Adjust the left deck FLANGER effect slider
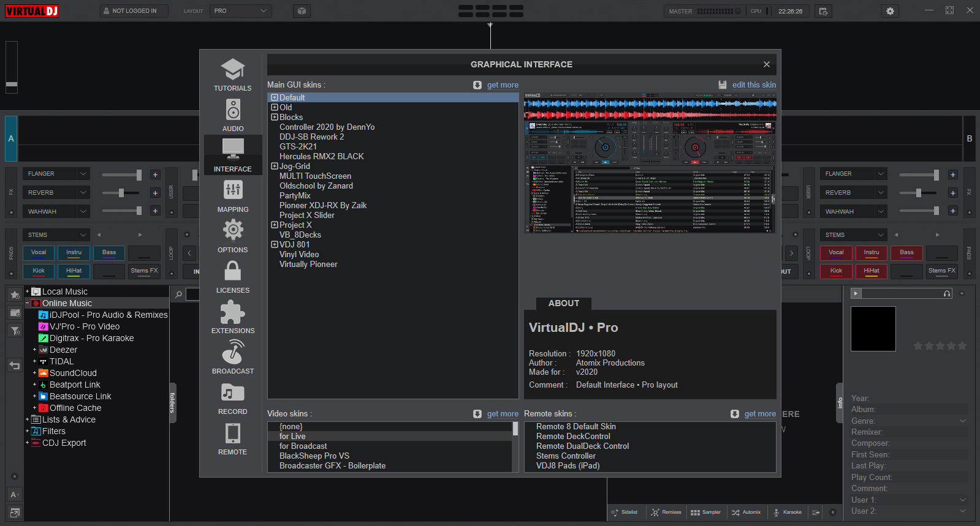The image size is (980, 526). click(x=122, y=175)
